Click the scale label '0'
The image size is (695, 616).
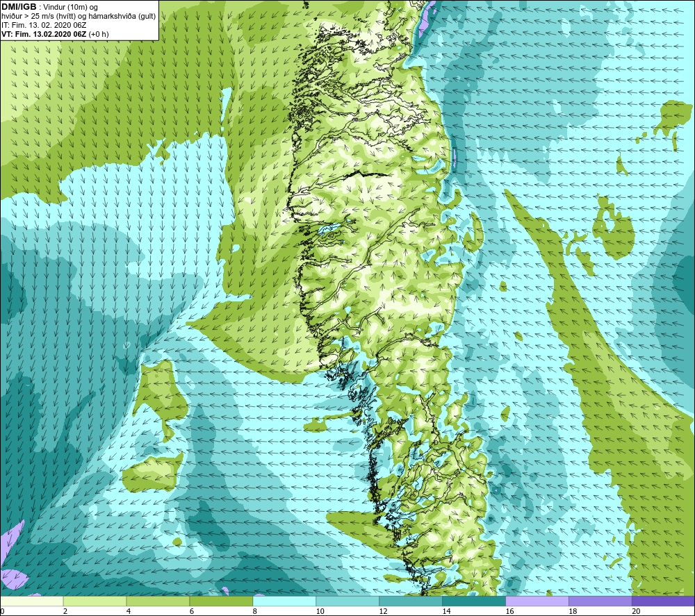tap(2, 611)
